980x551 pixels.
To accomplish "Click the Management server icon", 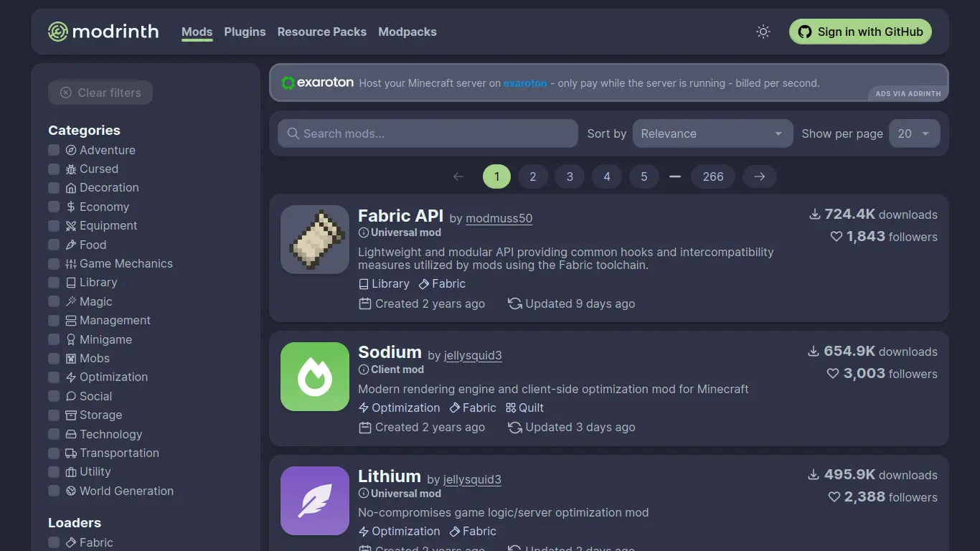I will 71,321.
